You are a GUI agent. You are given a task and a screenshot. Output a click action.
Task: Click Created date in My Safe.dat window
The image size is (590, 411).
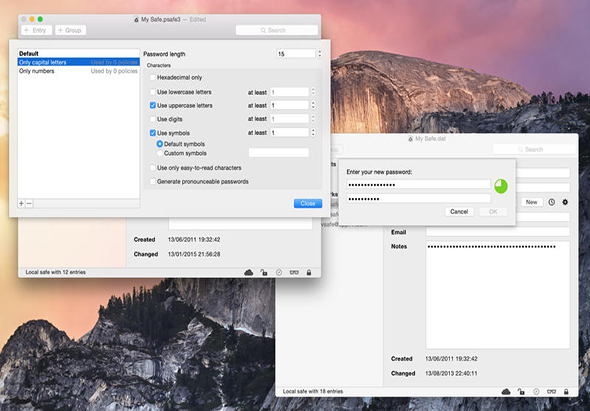tap(451, 359)
